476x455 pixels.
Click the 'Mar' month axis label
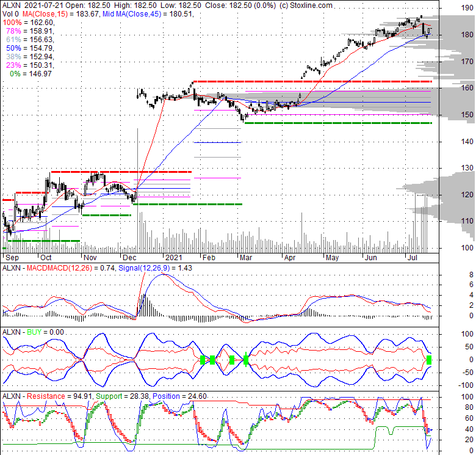246,258
